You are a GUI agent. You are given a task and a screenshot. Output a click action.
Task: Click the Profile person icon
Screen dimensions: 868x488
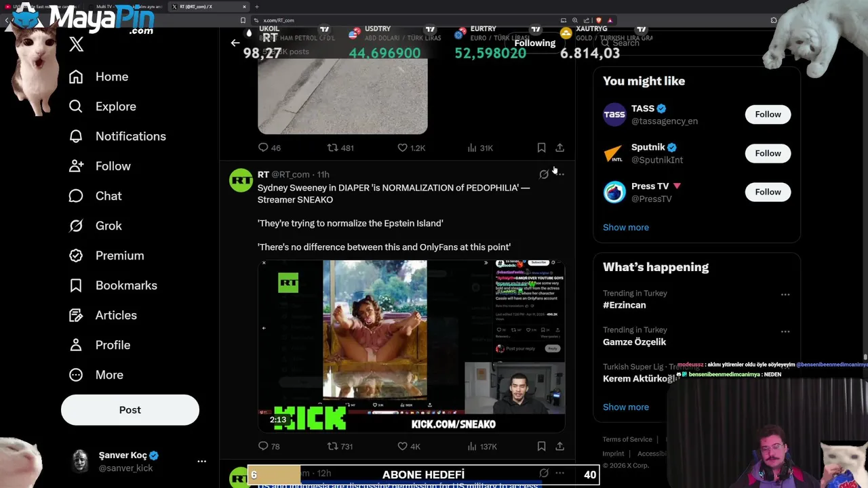pos(76,345)
